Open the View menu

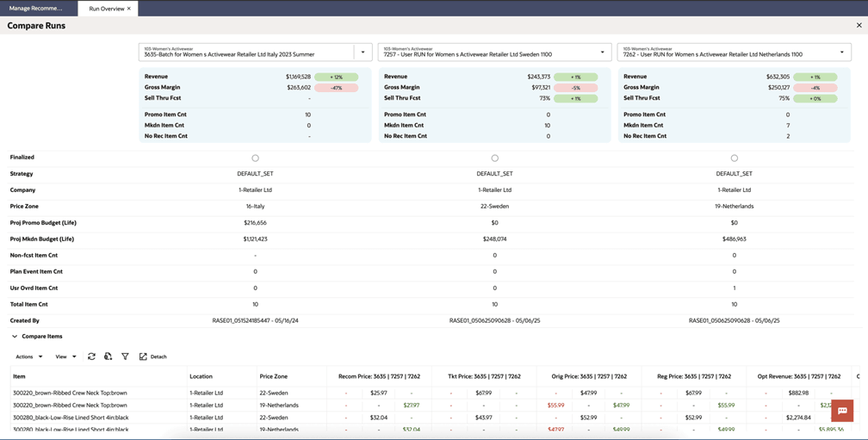(x=65, y=356)
